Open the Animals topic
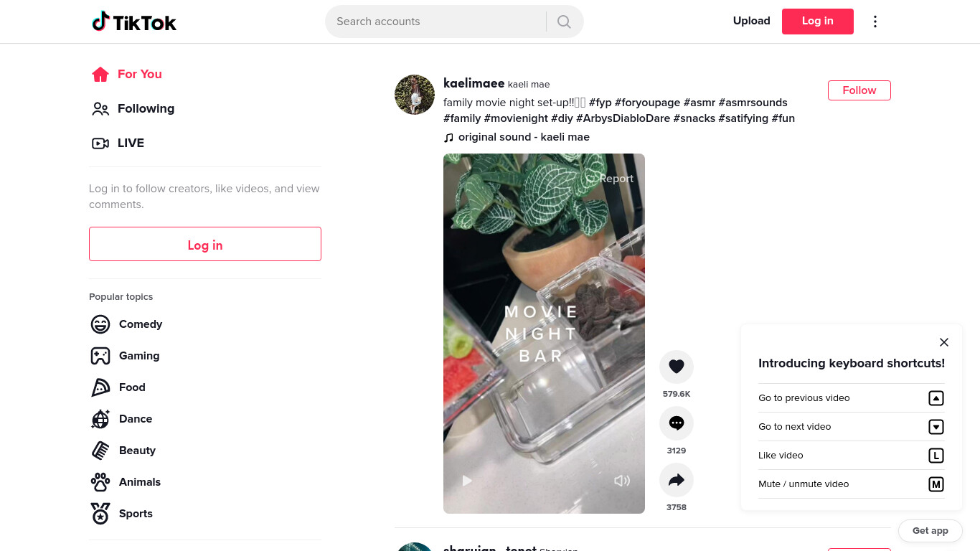This screenshot has height=551, width=980. click(x=126, y=482)
